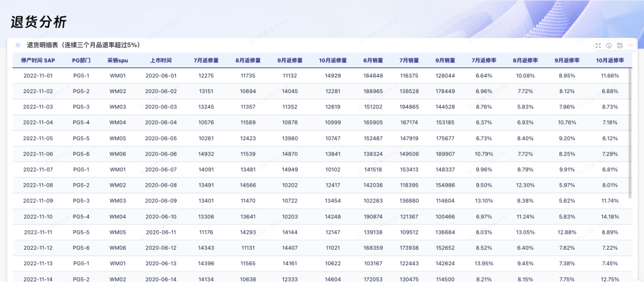The height and width of the screenshot is (282, 644).
Task: Select launch date 2020-06-12
Action: (x=161, y=247)
